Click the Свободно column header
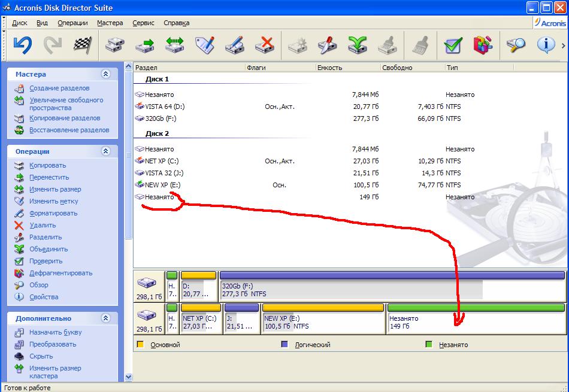 [413, 68]
